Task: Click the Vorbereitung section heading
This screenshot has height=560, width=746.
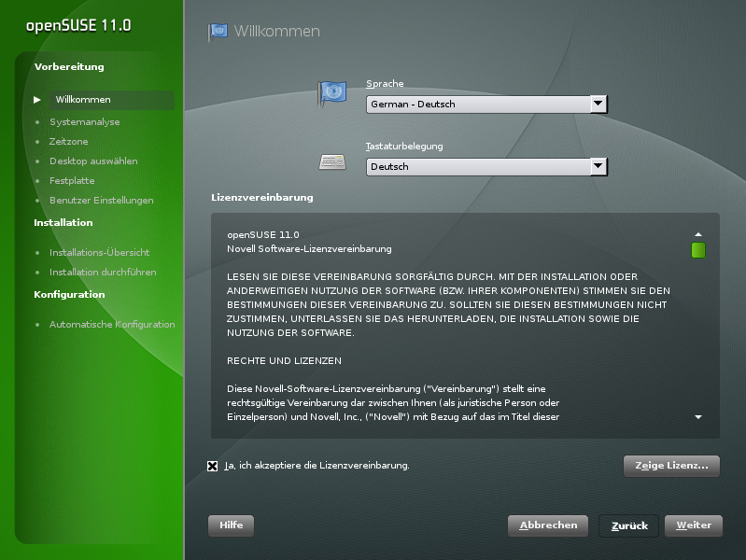Action: pos(69,67)
